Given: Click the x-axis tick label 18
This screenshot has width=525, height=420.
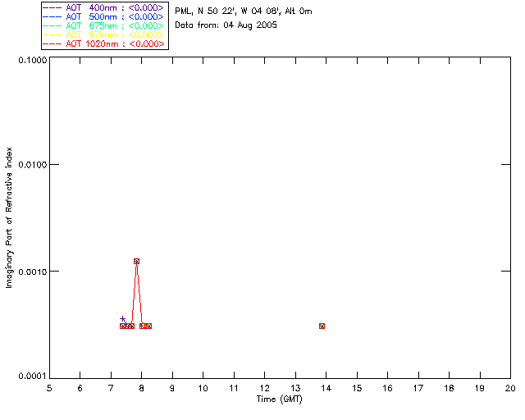Looking at the screenshot, I should (449, 388).
